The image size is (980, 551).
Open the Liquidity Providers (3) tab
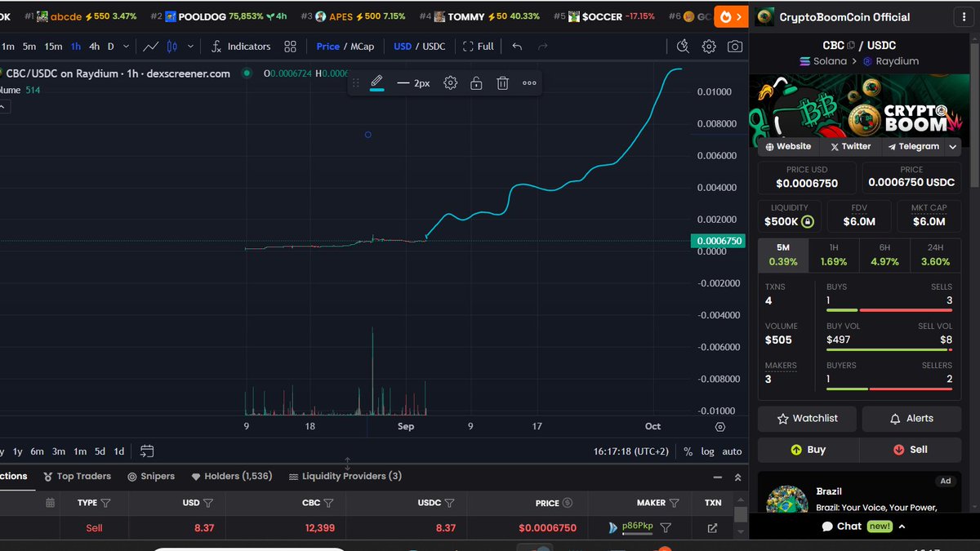click(x=345, y=476)
